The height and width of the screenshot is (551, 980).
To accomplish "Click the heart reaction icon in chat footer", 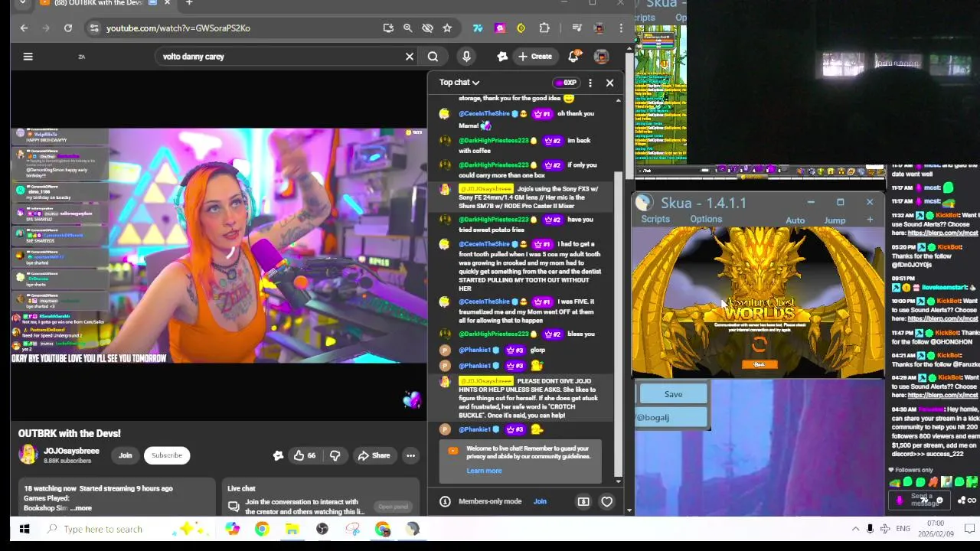I will pyautogui.click(x=606, y=502).
